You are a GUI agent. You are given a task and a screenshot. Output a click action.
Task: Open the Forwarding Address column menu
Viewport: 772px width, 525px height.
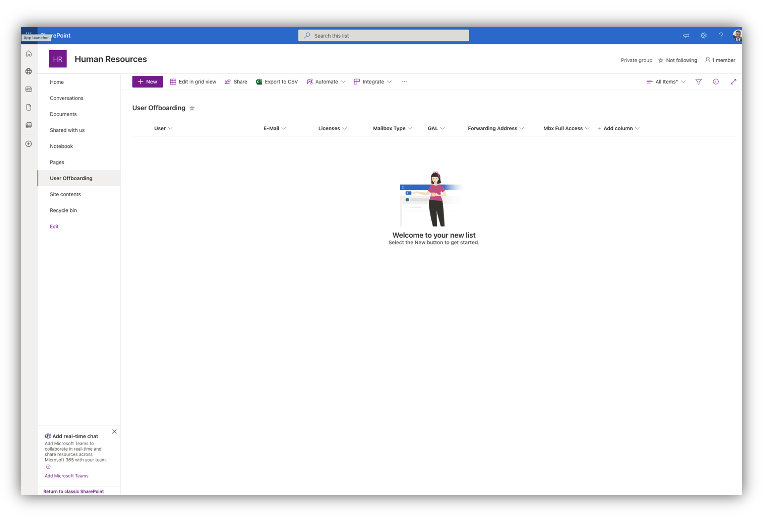click(496, 128)
